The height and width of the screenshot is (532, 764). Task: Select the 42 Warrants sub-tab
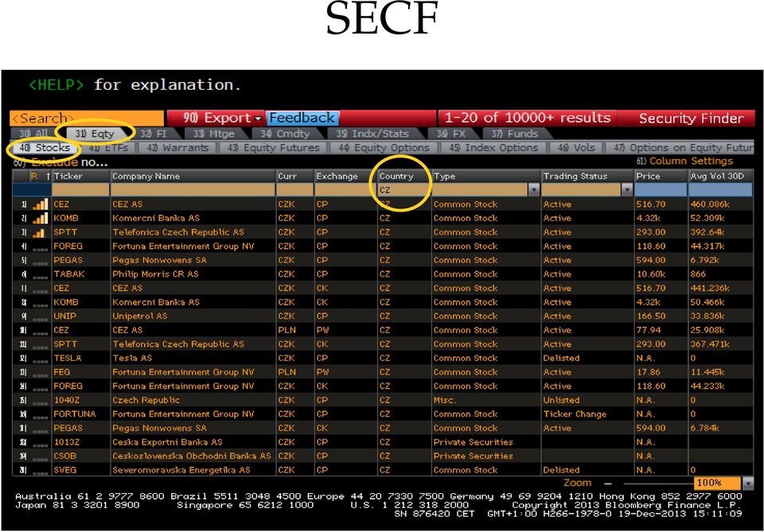tap(177, 147)
